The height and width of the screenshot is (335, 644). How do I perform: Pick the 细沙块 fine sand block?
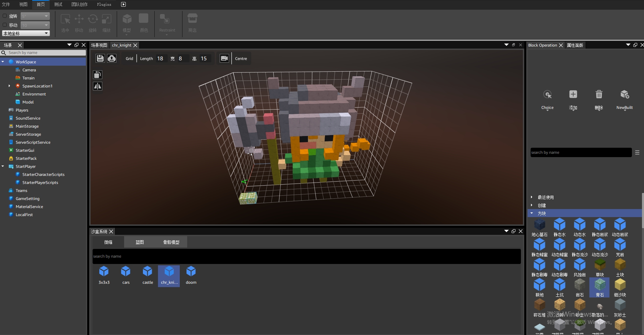click(620, 288)
